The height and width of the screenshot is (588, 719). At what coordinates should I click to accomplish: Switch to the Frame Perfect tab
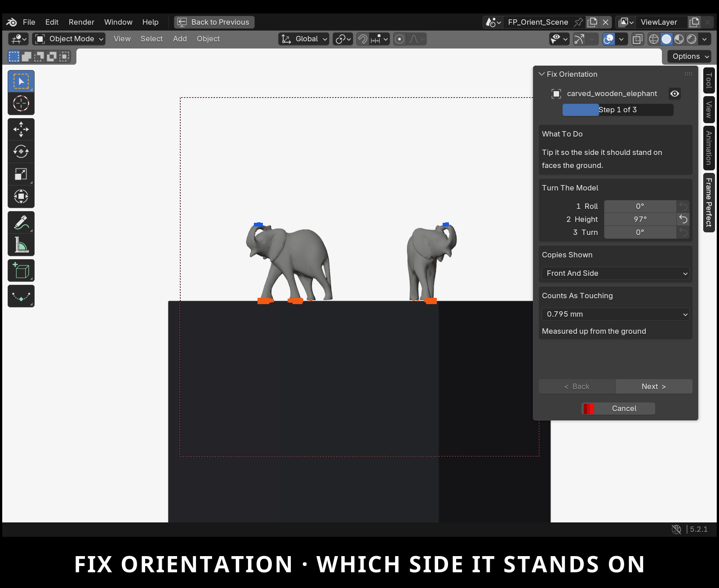[x=709, y=203]
